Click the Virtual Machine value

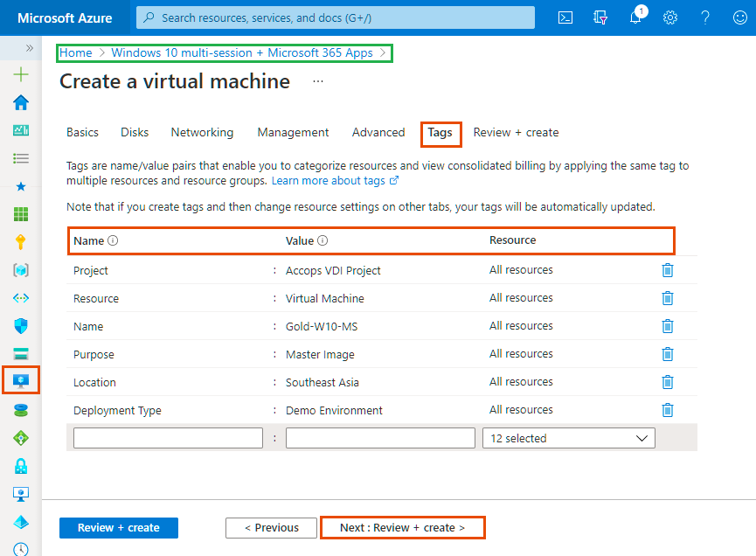[325, 298]
